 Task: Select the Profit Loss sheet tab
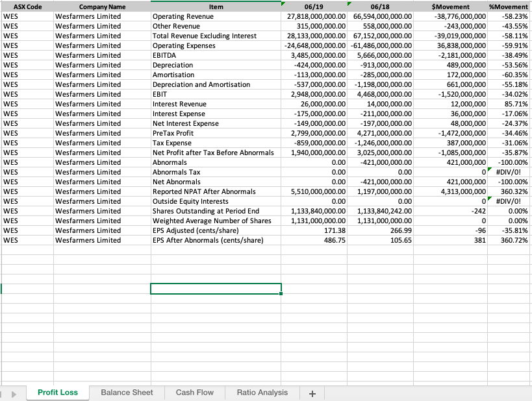[58, 393]
